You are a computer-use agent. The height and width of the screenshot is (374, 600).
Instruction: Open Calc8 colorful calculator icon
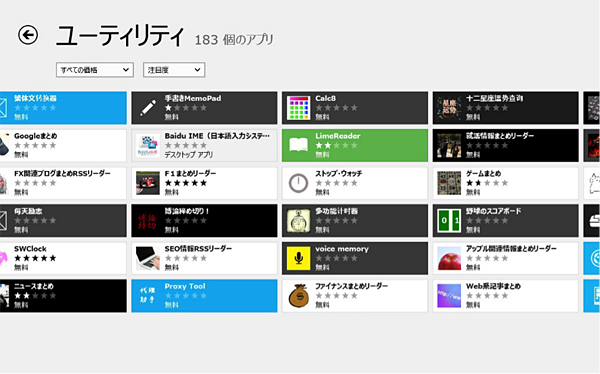tap(298, 108)
